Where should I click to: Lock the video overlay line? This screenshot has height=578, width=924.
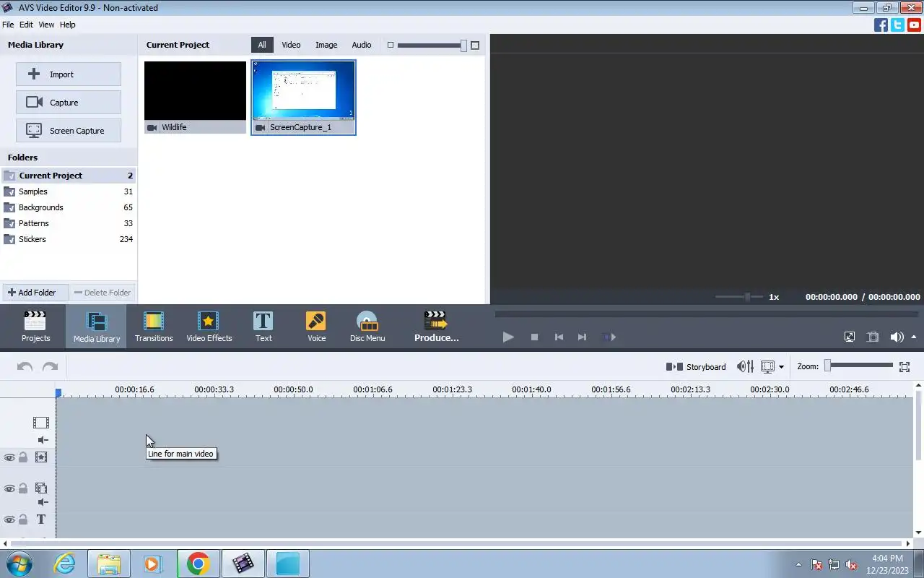coord(23,488)
